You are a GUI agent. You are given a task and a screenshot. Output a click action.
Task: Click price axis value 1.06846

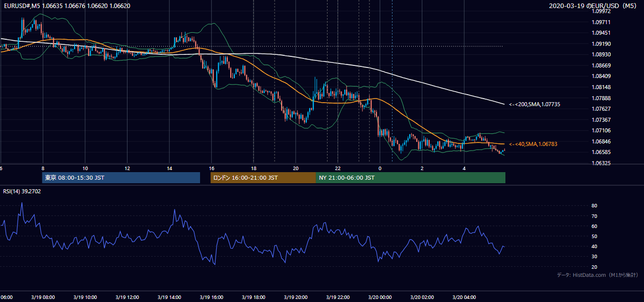coord(602,141)
